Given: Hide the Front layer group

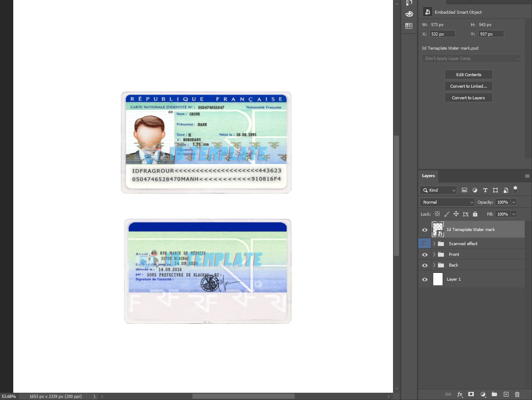Looking at the screenshot, I should pos(425,255).
